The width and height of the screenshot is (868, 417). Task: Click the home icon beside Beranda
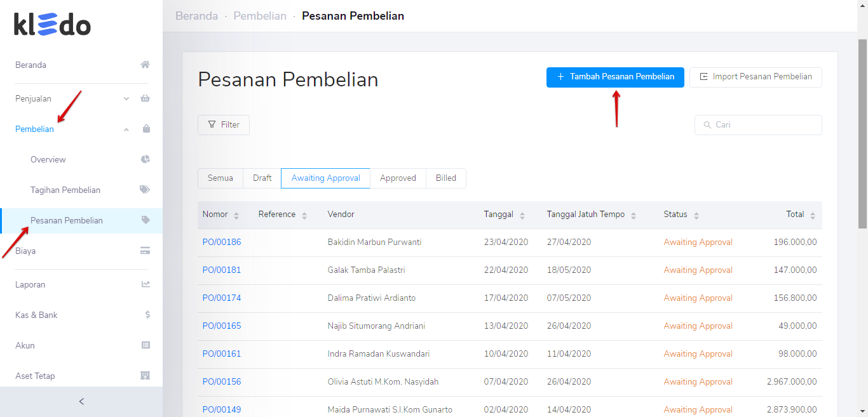click(x=145, y=63)
